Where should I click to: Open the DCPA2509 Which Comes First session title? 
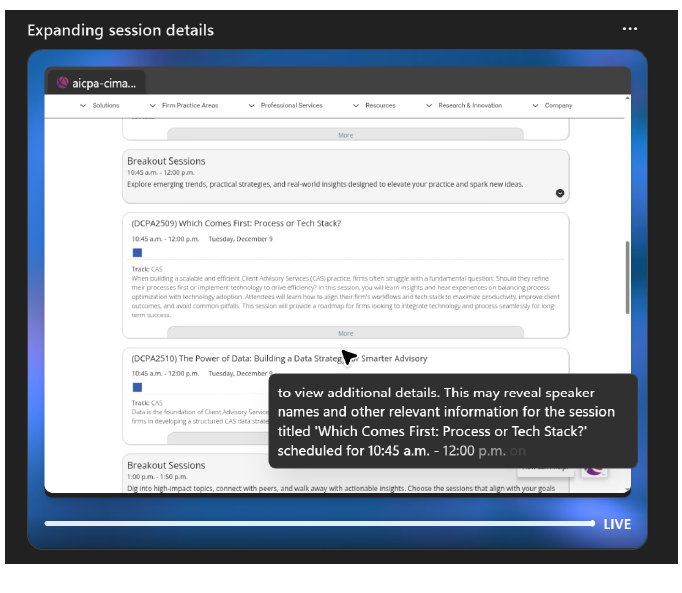pos(236,223)
